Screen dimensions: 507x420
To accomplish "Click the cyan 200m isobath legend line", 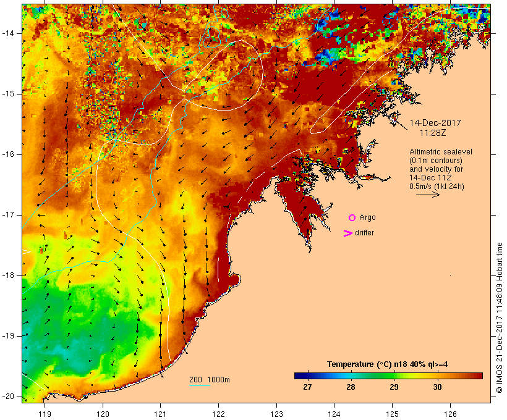I will tap(200, 386).
